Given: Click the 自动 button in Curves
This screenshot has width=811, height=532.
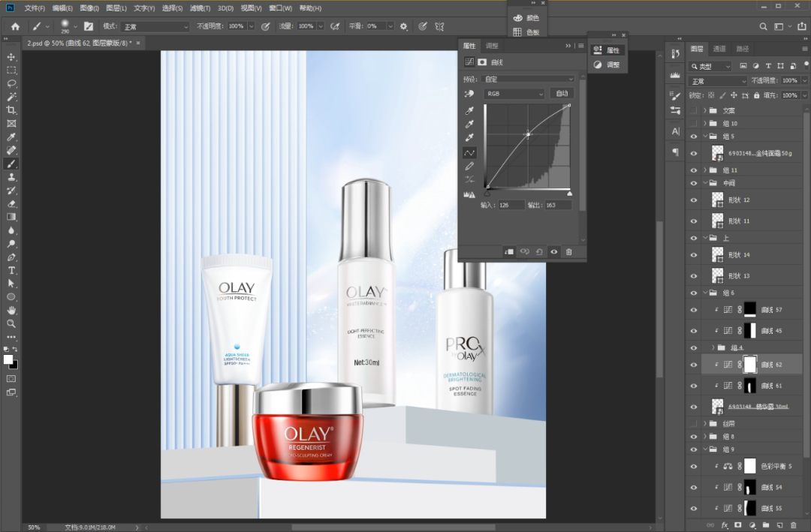Looking at the screenshot, I should 562,94.
